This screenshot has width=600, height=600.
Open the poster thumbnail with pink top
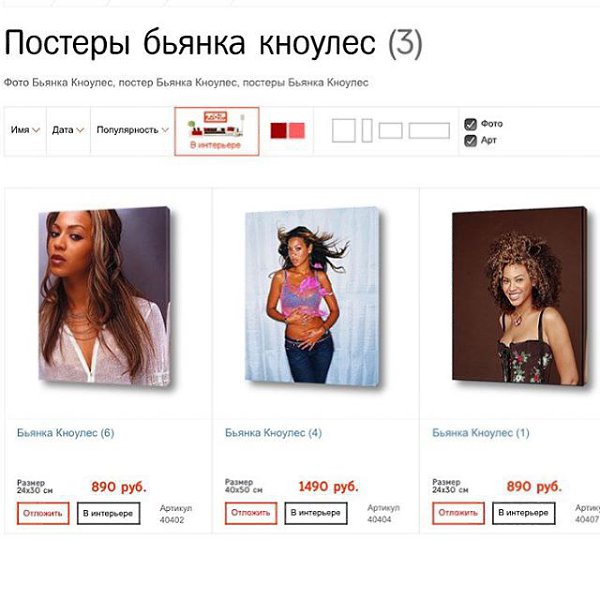coord(314,297)
